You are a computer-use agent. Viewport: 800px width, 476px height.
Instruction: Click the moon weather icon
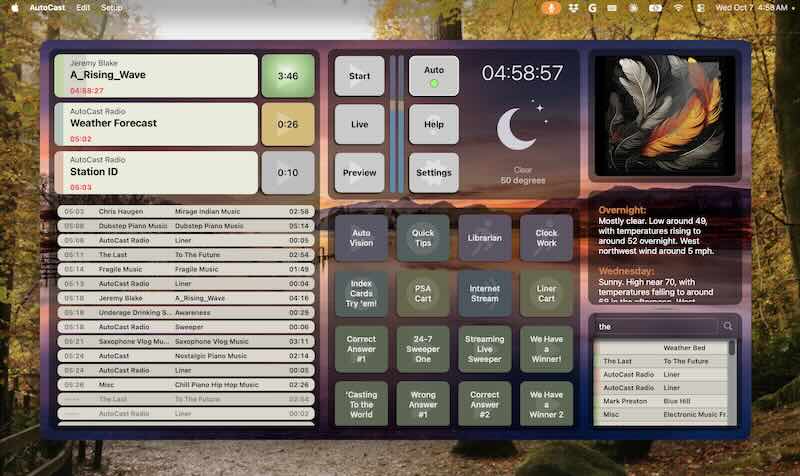(x=522, y=127)
